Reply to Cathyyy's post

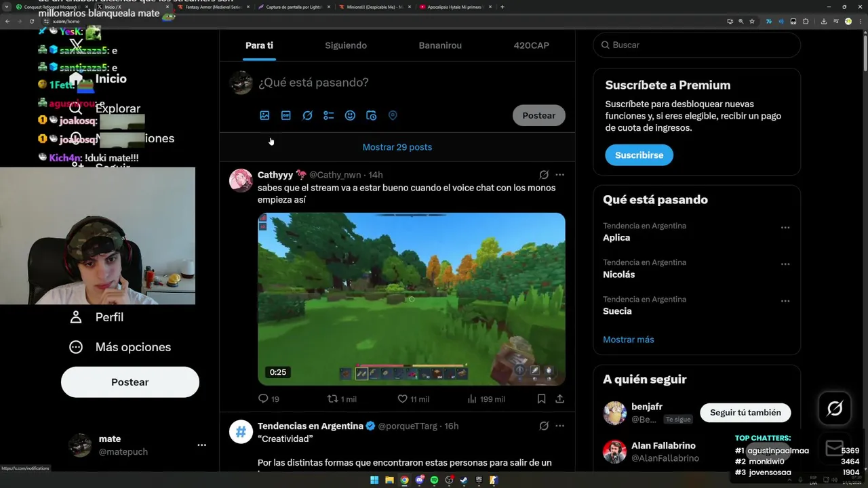(264, 399)
